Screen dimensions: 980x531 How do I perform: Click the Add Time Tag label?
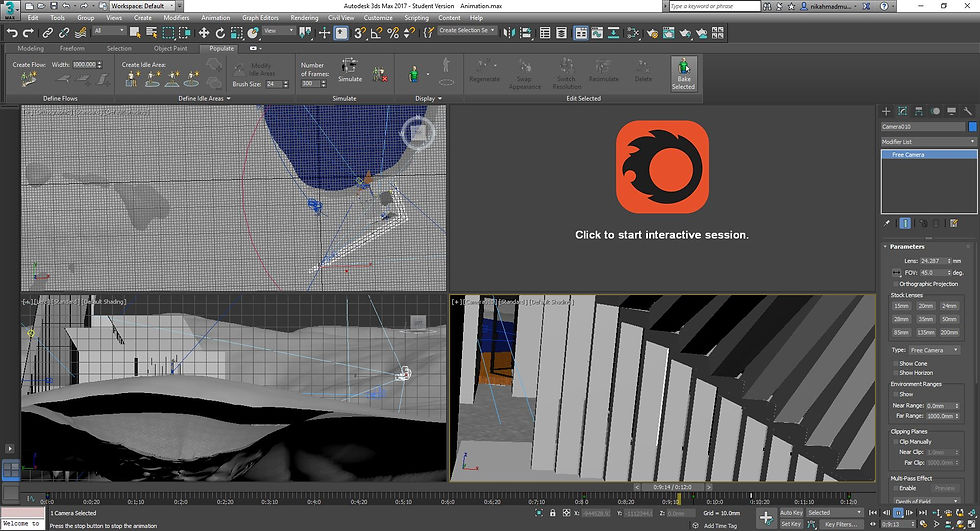(720, 525)
